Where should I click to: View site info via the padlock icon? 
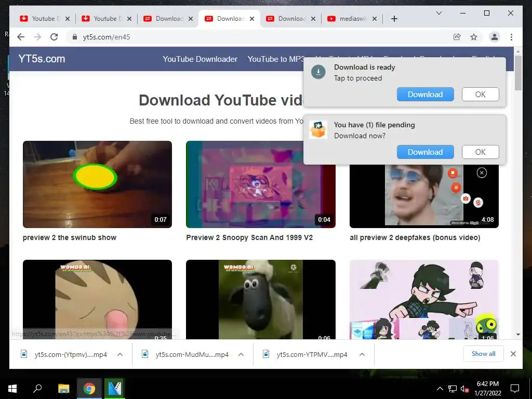pyautogui.click(x=75, y=37)
